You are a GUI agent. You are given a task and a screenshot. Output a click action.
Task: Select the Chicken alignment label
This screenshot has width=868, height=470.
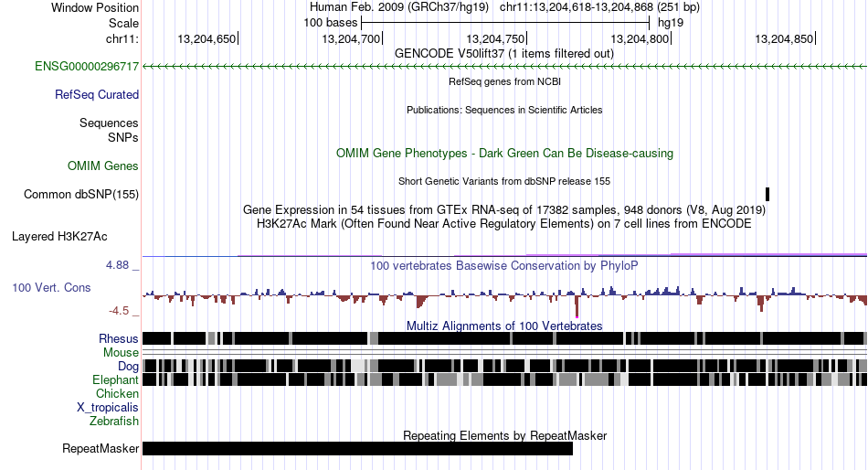coord(117,393)
